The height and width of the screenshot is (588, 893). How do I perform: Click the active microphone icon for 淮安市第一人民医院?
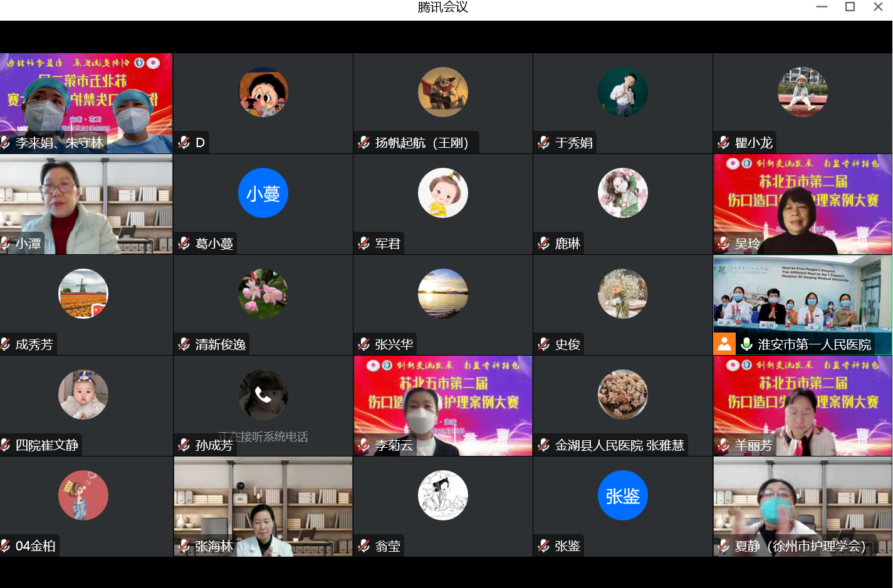746,344
